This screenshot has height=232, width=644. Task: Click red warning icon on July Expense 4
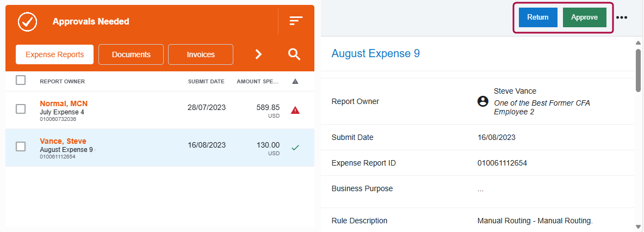pyautogui.click(x=295, y=110)
